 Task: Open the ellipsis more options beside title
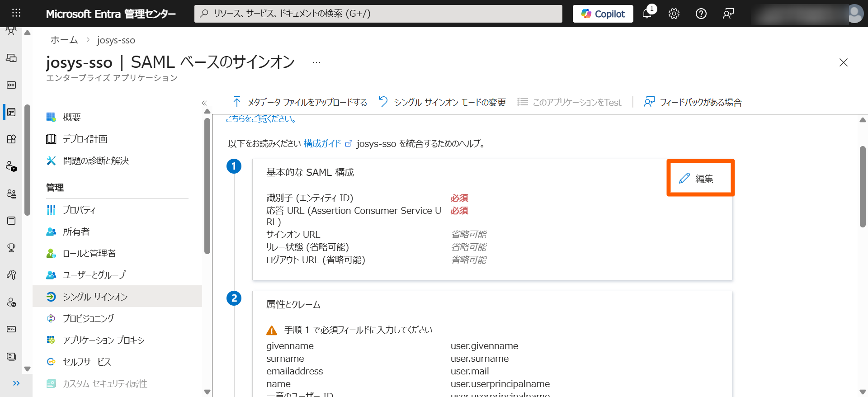click(x=316, y=62)
